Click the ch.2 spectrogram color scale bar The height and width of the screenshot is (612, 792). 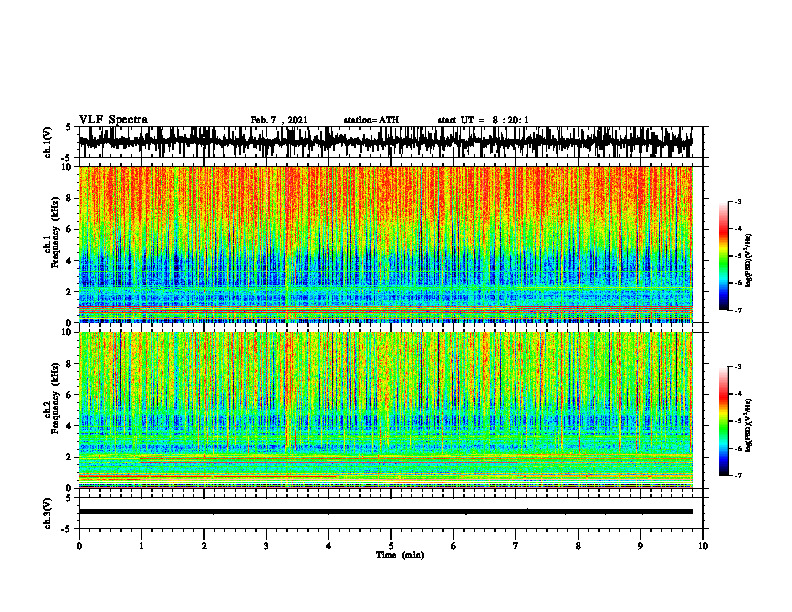click(723, 421)
